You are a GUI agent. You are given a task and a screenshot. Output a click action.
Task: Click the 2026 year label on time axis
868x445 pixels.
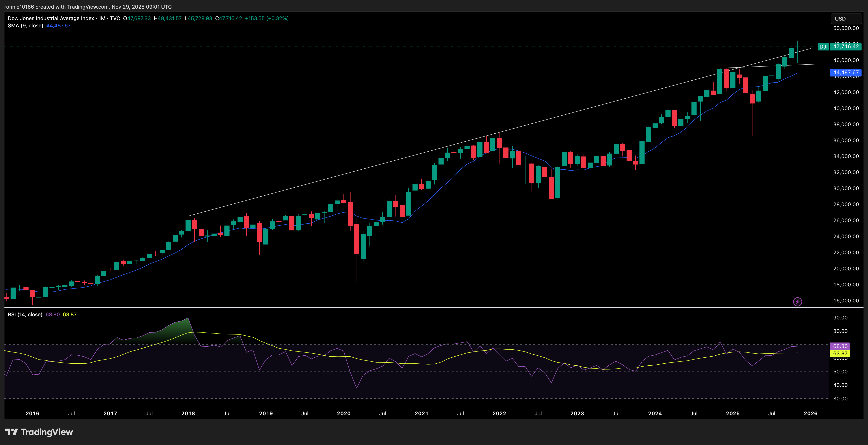(810, 413)
